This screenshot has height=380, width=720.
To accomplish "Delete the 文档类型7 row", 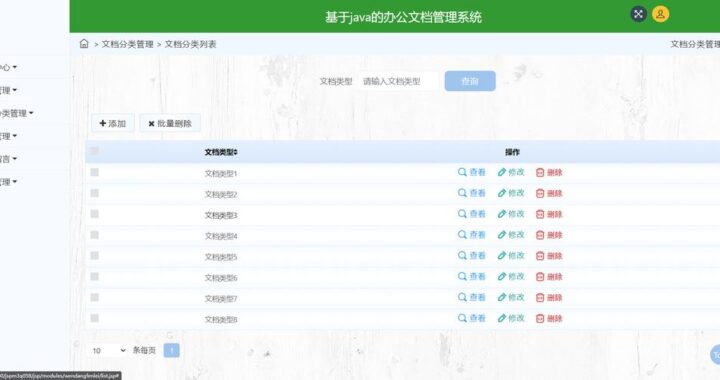I will click(549, 297).
